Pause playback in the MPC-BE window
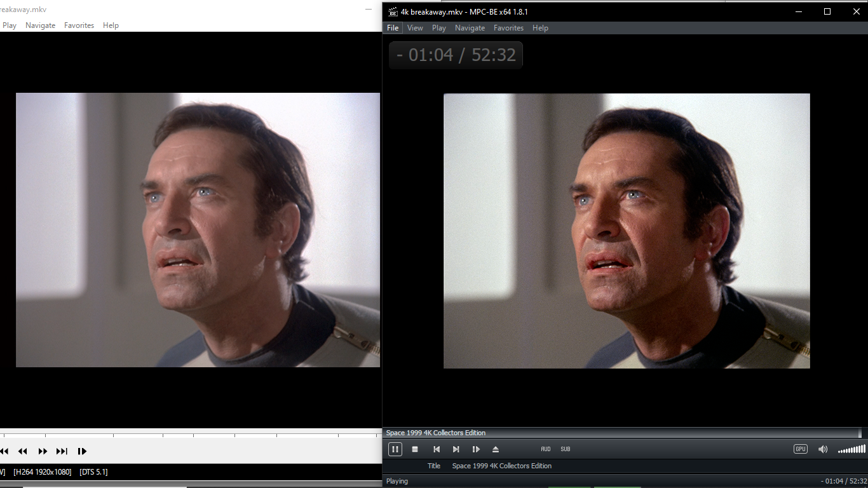 point(395,449)
